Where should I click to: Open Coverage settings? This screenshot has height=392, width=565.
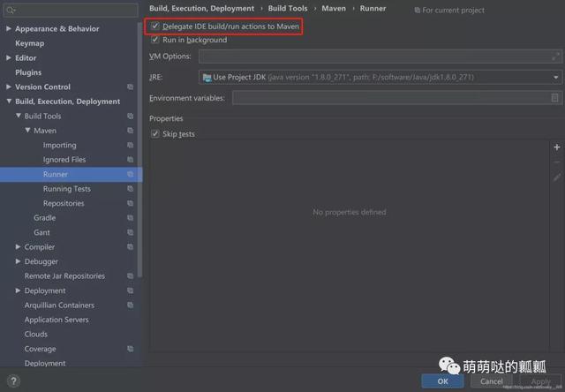pyautogui.click(x=40, y=349)
